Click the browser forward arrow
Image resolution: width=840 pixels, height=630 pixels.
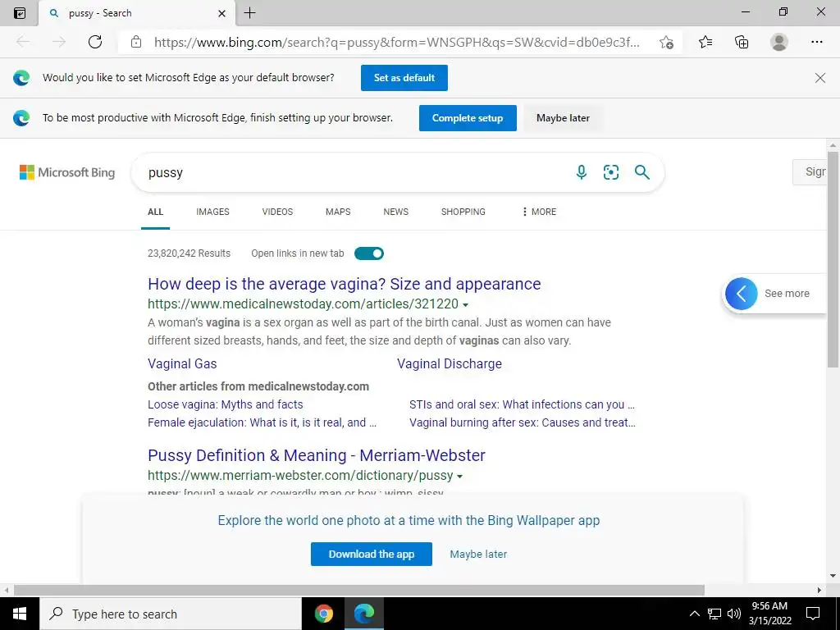coord(59,42)
